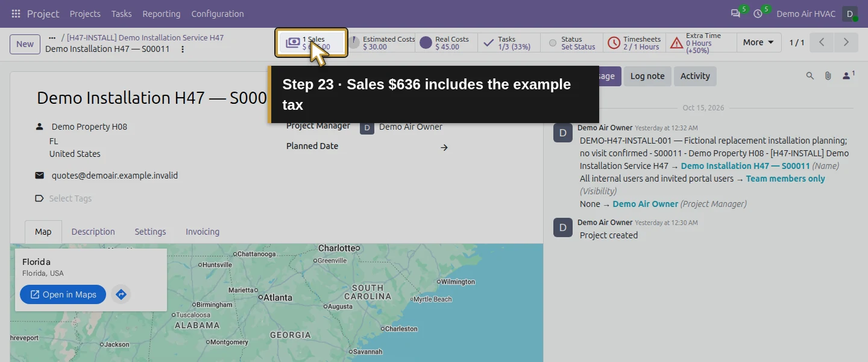Image resolution: width=868 pixels, height=362 pixels.
Task: Switch to the Settings tab
Action: pos(150,232)
